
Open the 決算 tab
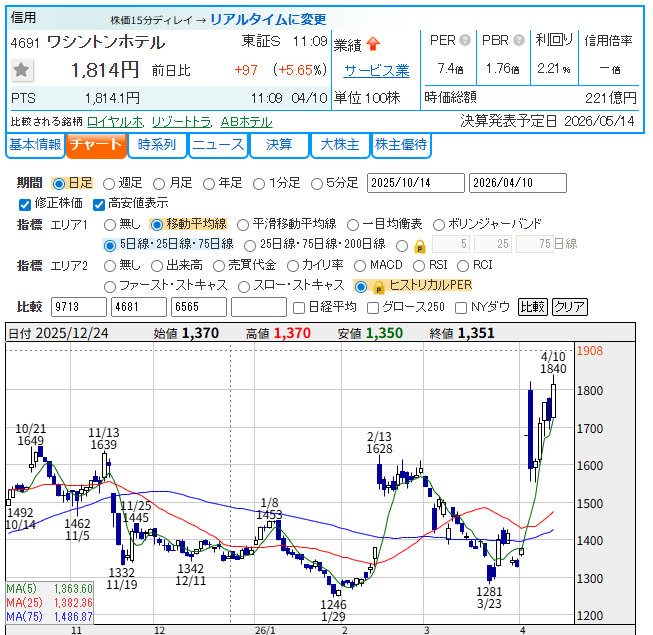279,145
